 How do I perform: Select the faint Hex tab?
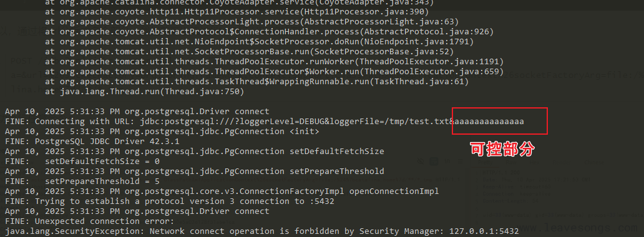pos(534,162)
